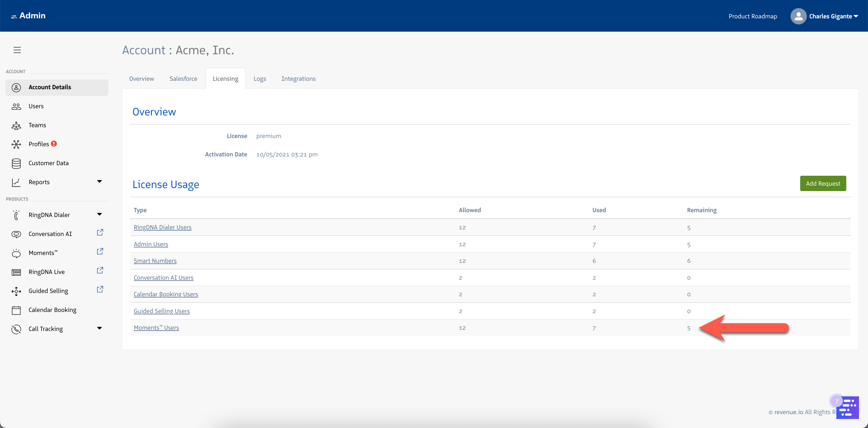Switch to the Logs tab
The width and height of the screenshot is (868, 428).
click(260, 79)
